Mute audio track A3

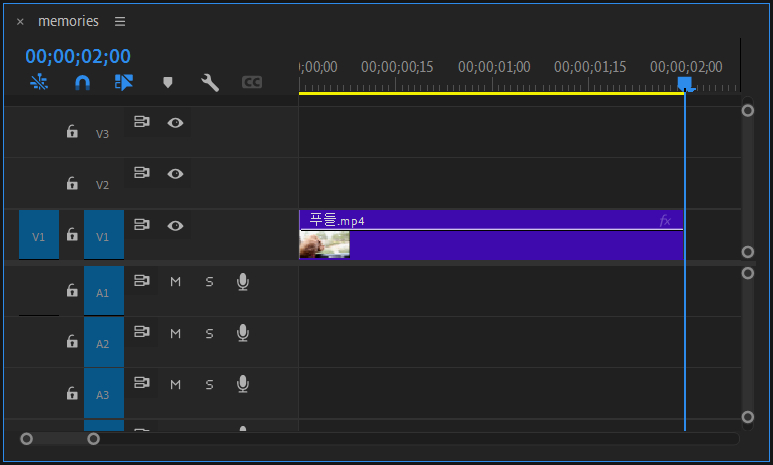(x=176, y=385)
